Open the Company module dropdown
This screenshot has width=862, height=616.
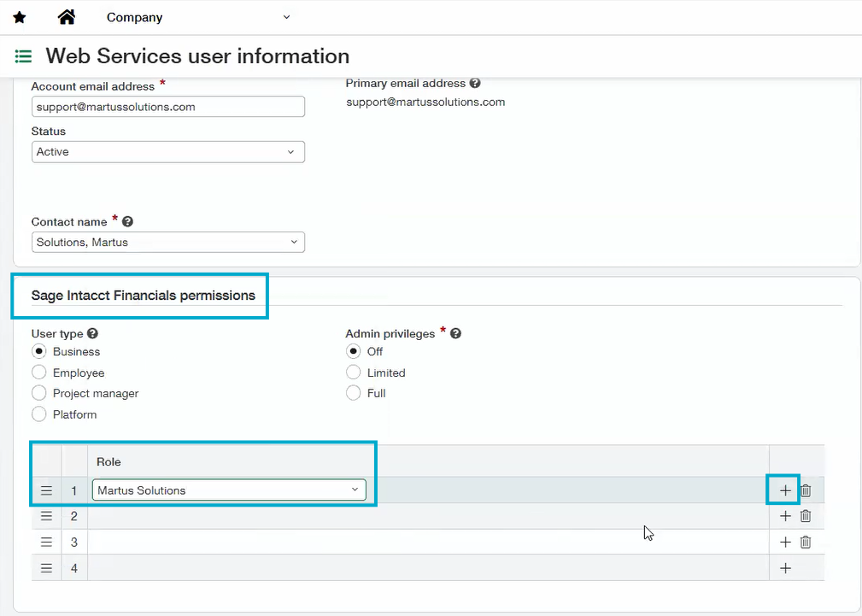(x=198, y=18)
